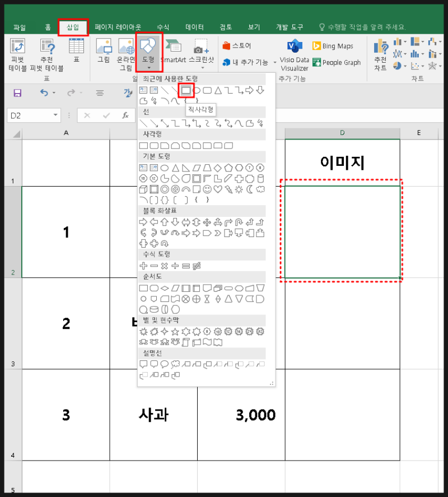
Task: Choose the smiley face shape from 기본 도형
Action: tap(208, 189)
